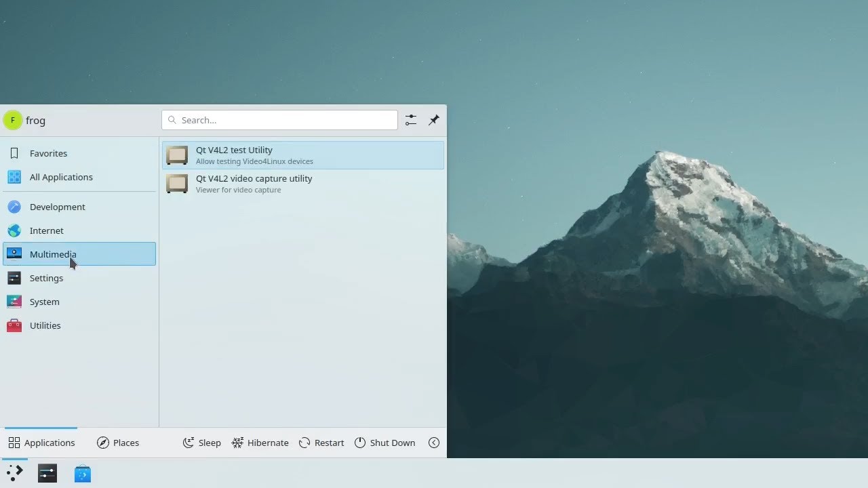Select the Multimedia category

pos(79,254)
